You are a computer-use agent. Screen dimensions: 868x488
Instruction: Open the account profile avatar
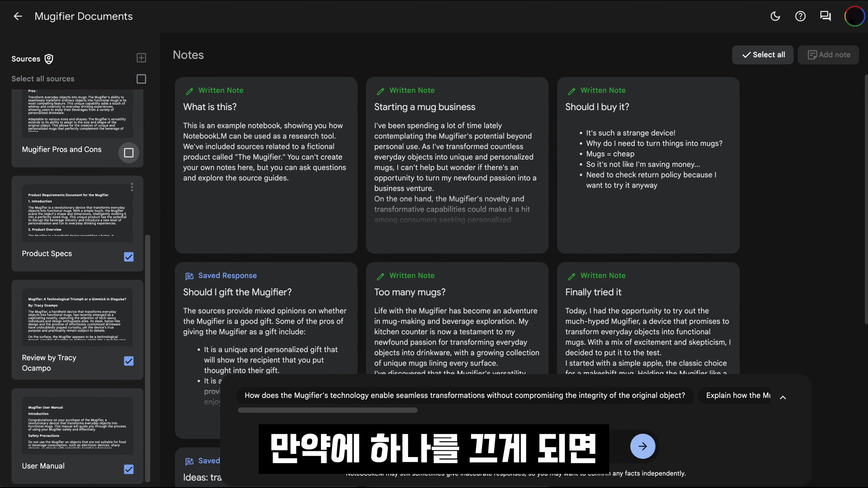[x=854, y=16]
